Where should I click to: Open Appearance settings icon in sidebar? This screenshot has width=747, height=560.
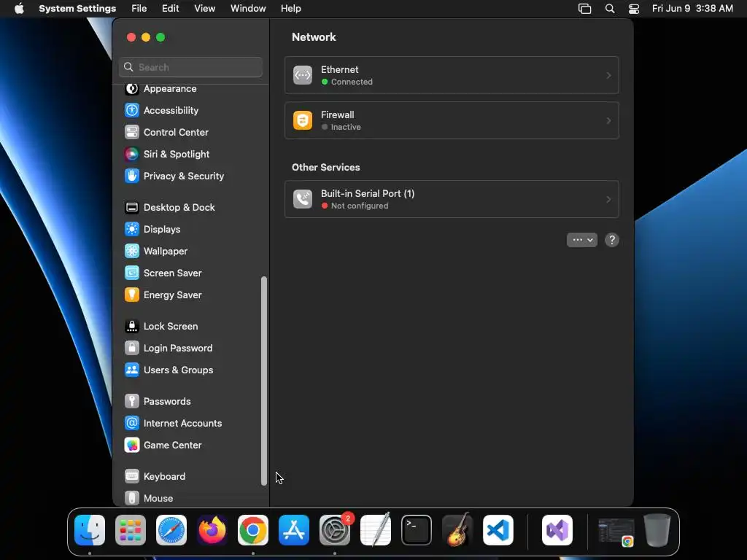click(132, 88)
